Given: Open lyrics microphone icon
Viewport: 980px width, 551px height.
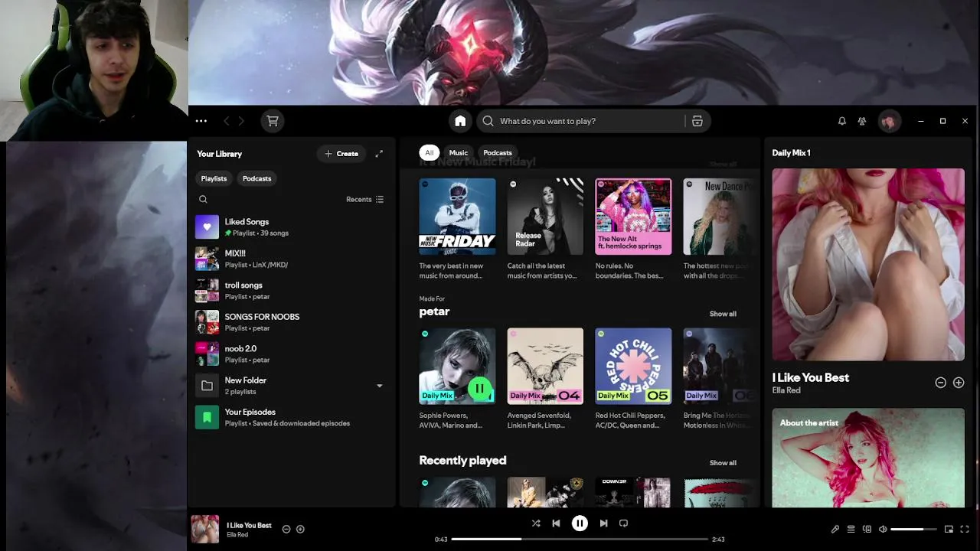Looking at the screenshot, I should point(835,529).
